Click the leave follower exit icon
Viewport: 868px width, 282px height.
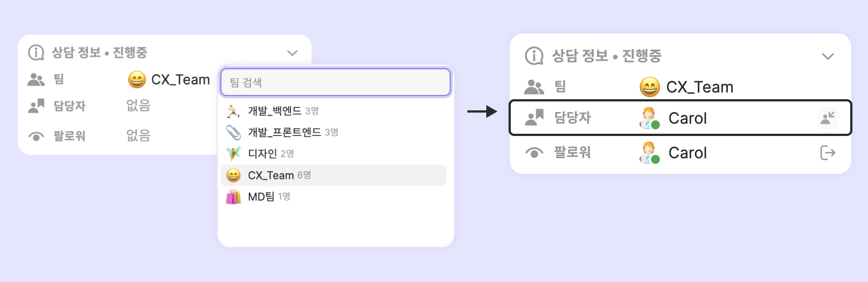(x=828, y=153)
